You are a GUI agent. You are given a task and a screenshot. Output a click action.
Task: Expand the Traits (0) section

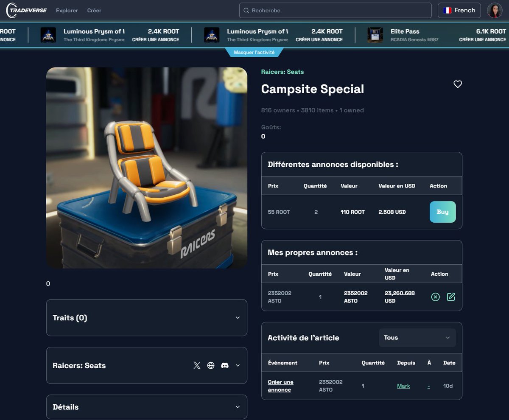click(147, 318)
